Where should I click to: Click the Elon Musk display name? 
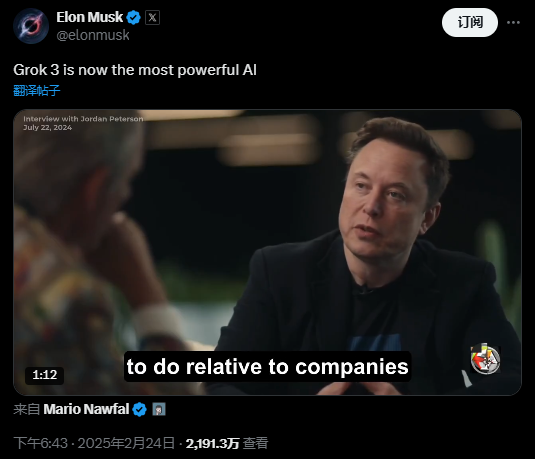[x=89, y=17]
